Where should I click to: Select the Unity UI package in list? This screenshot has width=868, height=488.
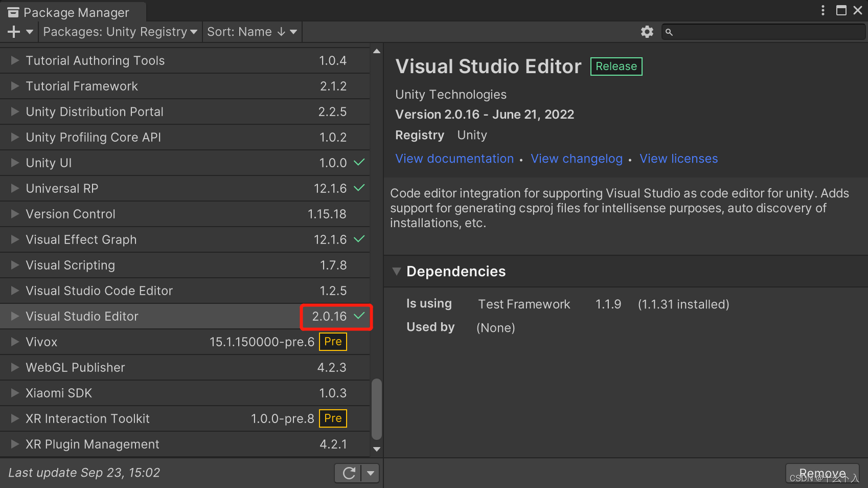[49, 163]
